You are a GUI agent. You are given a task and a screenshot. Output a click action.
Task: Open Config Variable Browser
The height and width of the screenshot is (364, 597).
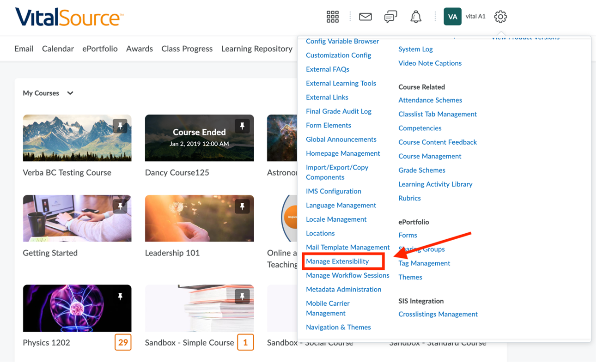point(342,41)
